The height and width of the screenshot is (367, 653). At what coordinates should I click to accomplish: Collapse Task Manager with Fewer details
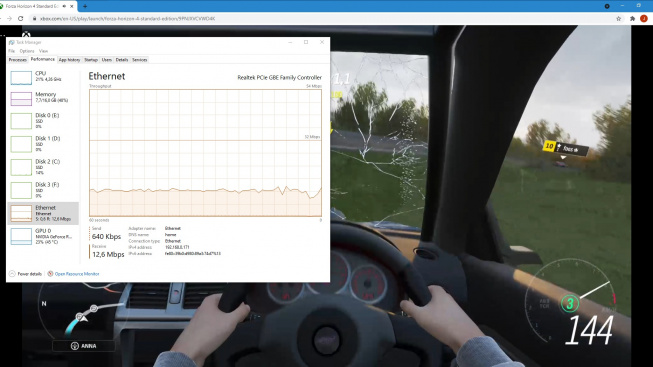25,274
